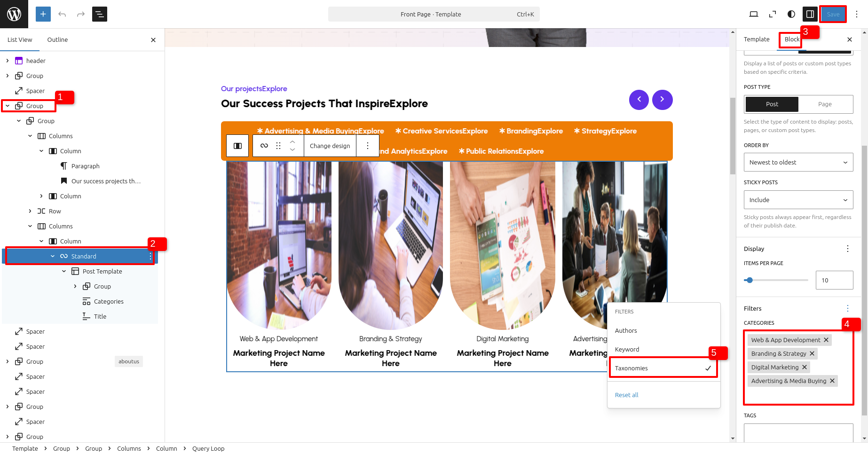The height and width of the screenshot is (454, 868).
Task: Click the Columns breadcrumb
Action: coord(129,448)
